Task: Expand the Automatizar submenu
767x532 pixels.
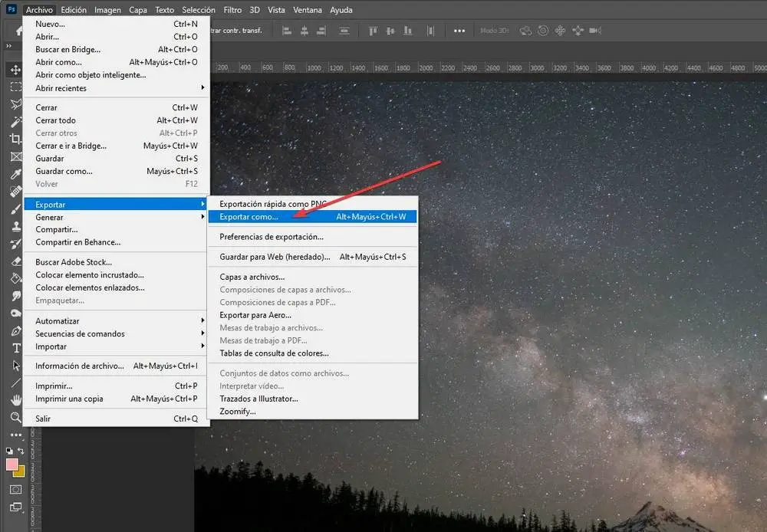Action: [117, 320]
